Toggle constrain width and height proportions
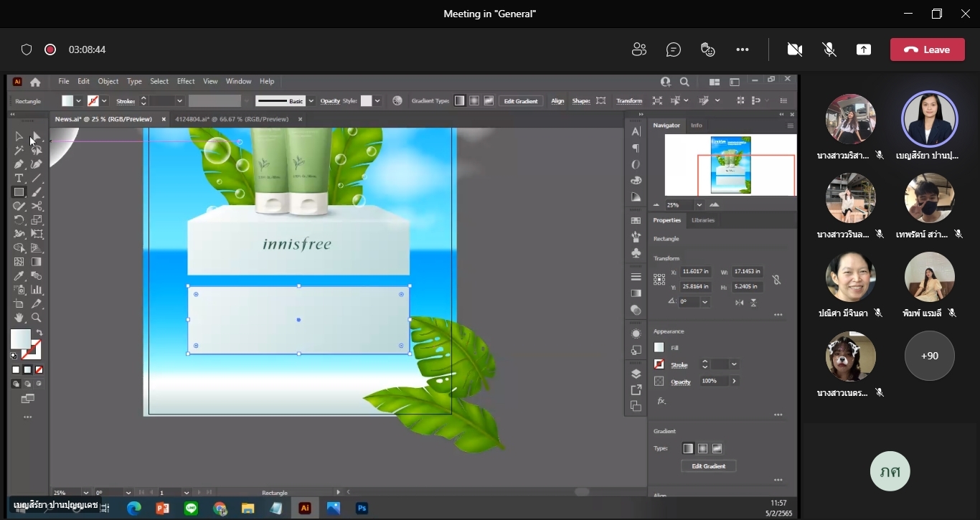Image resolution: width=980 pixels, height=520 pixels. 776,280
